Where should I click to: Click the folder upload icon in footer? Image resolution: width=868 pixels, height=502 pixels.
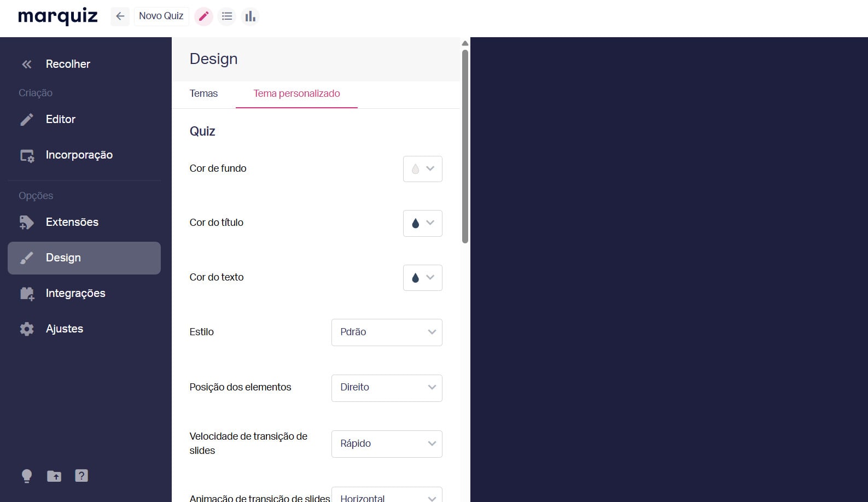(x=54, y=476)
